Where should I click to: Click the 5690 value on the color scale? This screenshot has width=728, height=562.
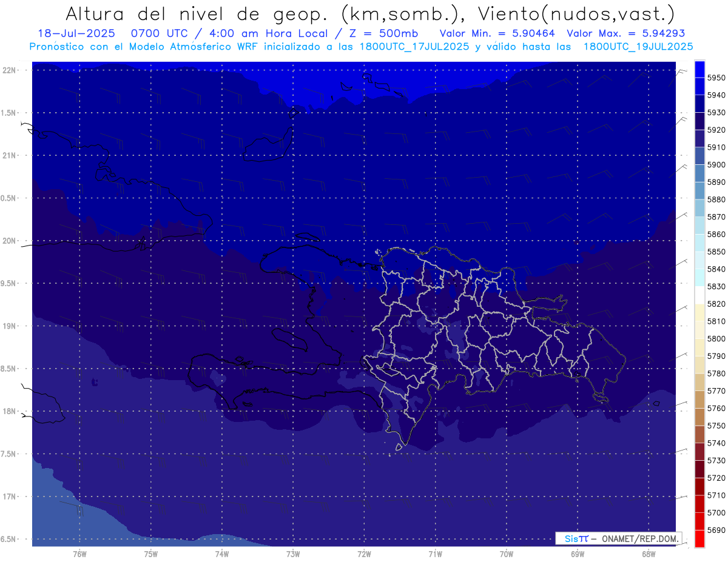(716, 530)
